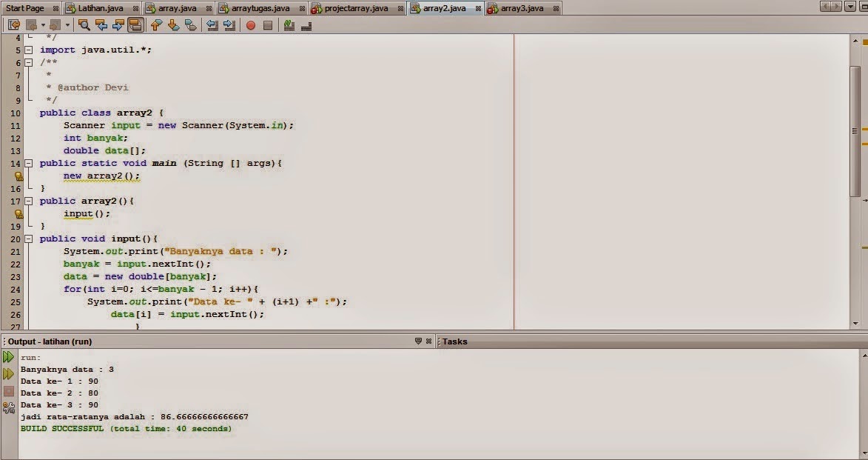Open the document list dropdown button
The image size is (868, 460).
[x=850, y=7]
